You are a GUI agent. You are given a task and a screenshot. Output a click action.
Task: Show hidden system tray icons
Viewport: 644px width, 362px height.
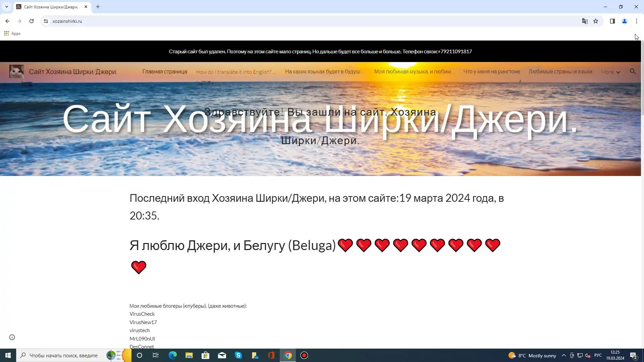564,355
